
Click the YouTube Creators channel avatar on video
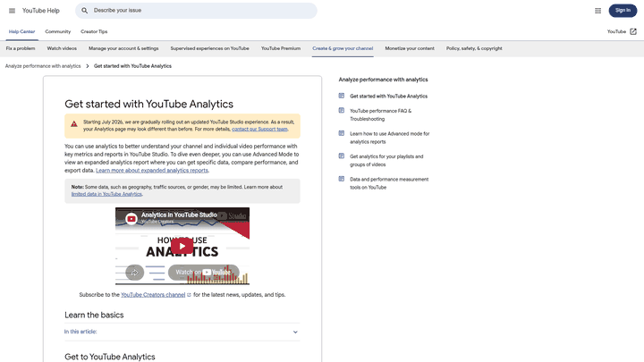click(x=131, y=219)
